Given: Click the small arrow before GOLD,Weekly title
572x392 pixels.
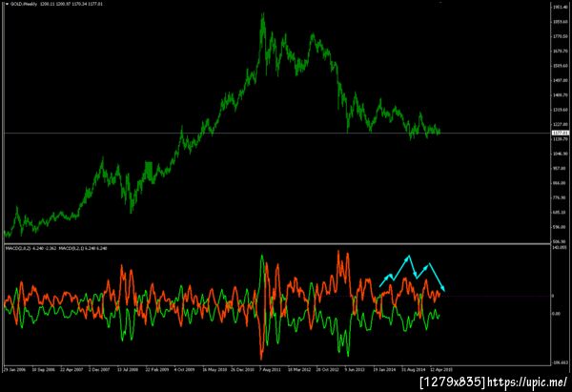Looking at the screenshot, I should pos(7,4).
